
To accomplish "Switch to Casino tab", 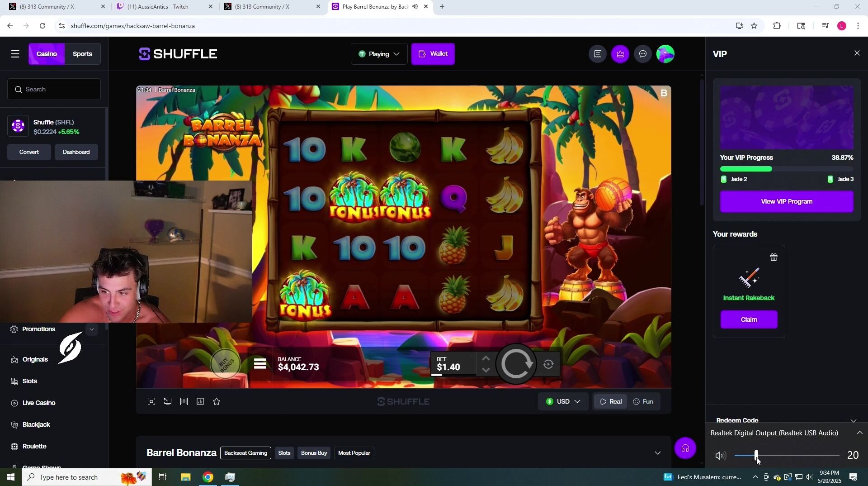I will [47, 54].
